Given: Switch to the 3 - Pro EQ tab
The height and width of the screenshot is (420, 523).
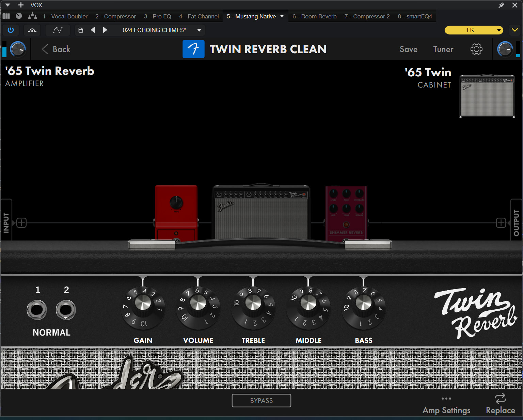Looking at the screenshot, I should pos(157,16).
